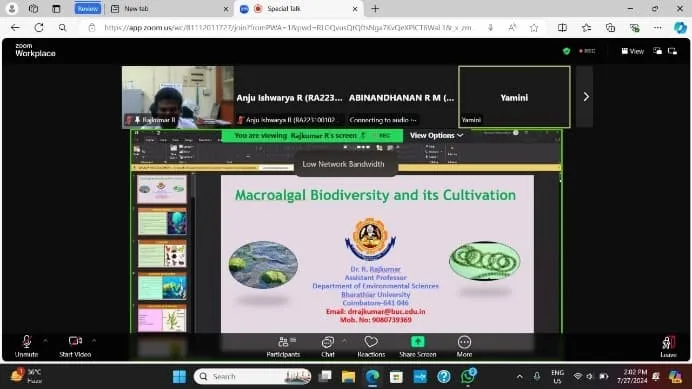
Task: Select Anju Ishwarya R participant tile
Action: 290,97
